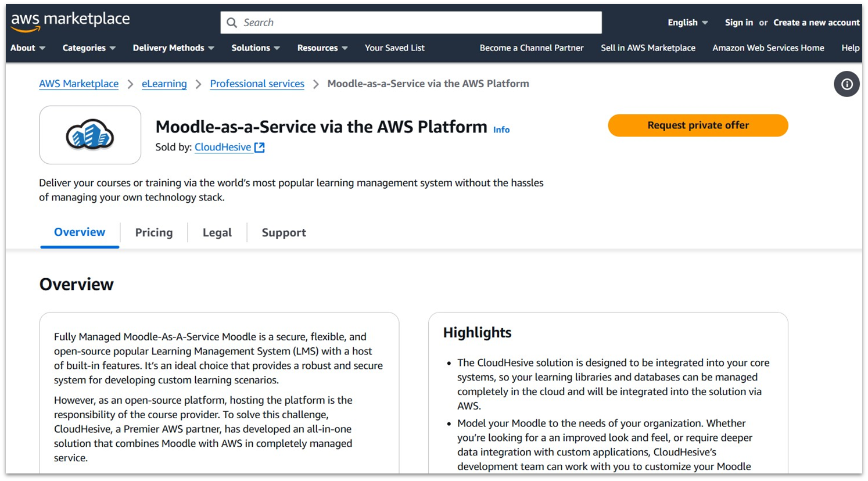This screenshot has width=868, height=481.
Task: Select the Overview tab
Action: [x=80, y=232]
